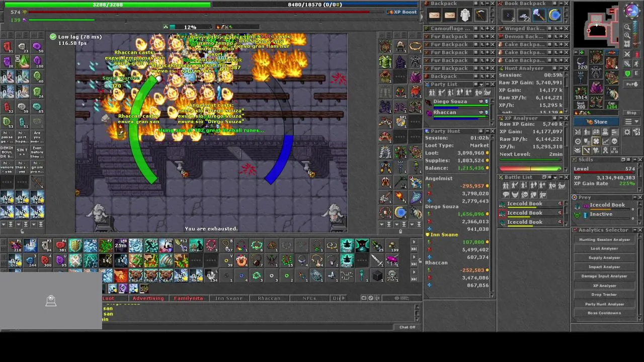The height and width of the screenshot is (362, 644).
Task: Switch to the NPCs chat tab
Action: point(309,298)
